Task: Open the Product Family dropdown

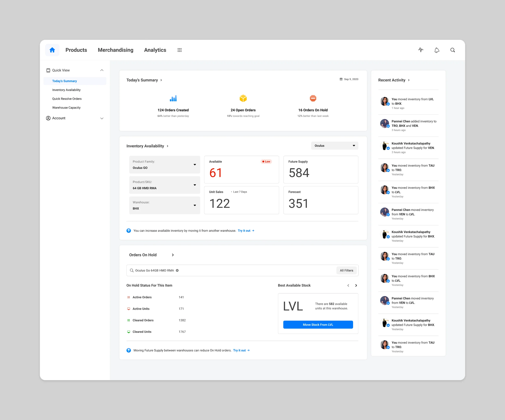Action: pos(165,165)
